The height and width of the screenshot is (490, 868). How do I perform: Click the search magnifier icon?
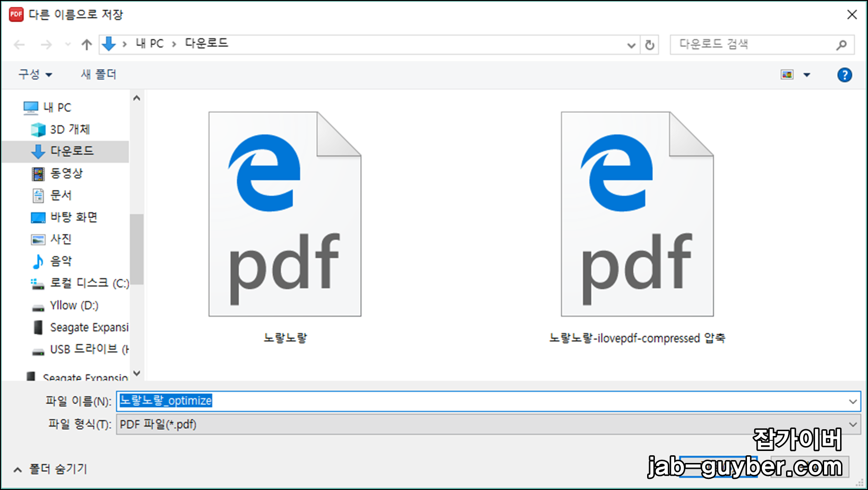(x=842, y=45)
